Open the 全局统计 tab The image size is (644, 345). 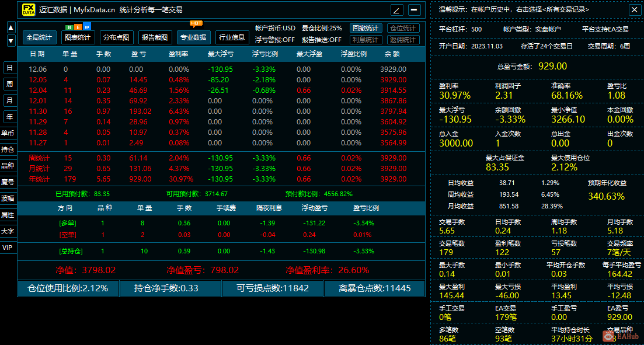pos(40,37)
